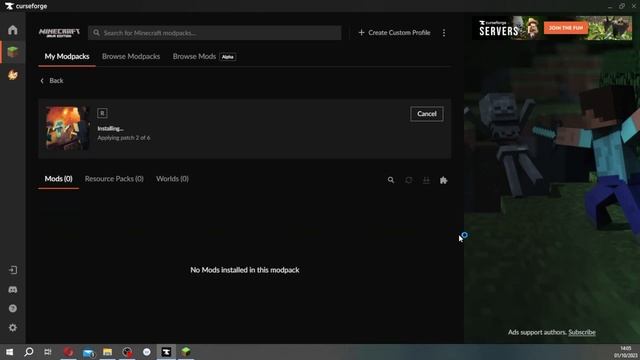640x360 pixels.
Task: Select the Resource Packs (0) tab
Action: 114,179
